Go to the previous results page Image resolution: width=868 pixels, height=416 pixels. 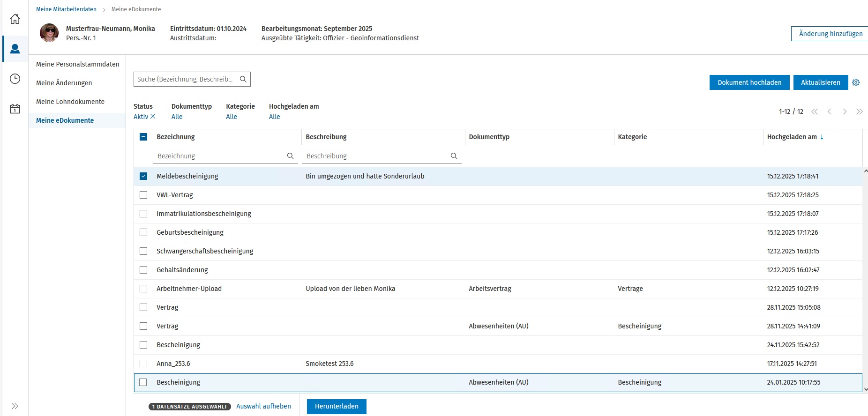[x=830, y=111]
